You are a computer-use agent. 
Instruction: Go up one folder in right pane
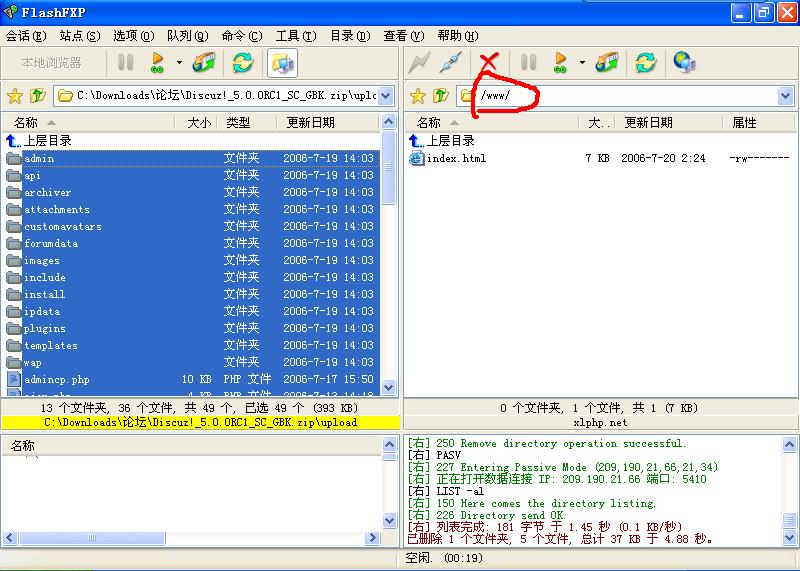pos(440,95)
